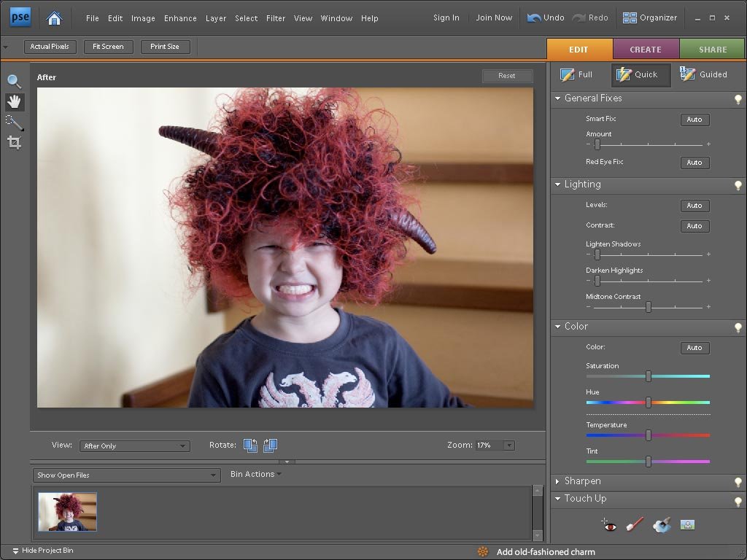
Task: Click the Red Eye Removal touch-up icon
Action: pos(609,524)
